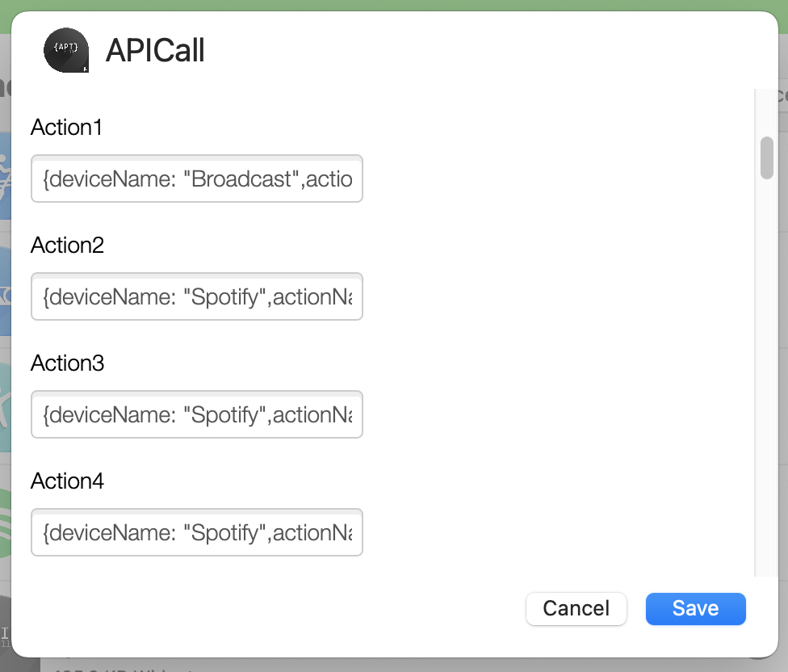Viewport: 788px width, 672px height.
Task: Confirm changes with the blue Save button
Action: point(695,608)
